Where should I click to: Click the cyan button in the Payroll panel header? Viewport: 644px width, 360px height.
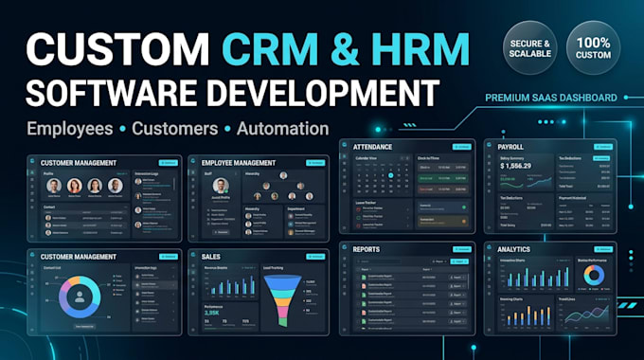click(x=603, y=147)
